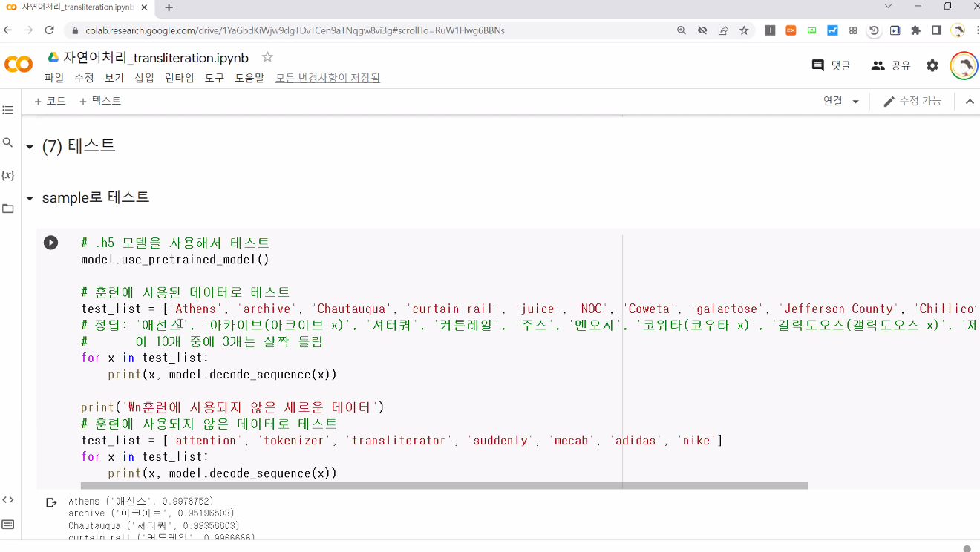
Task: Collapse the header with the chevron
Action: click(x=969, y=102)
